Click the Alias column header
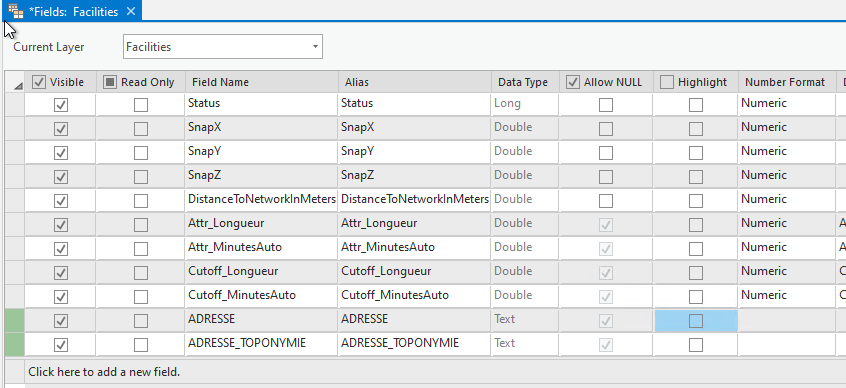The image size is (846, 388). coord(415,82)
